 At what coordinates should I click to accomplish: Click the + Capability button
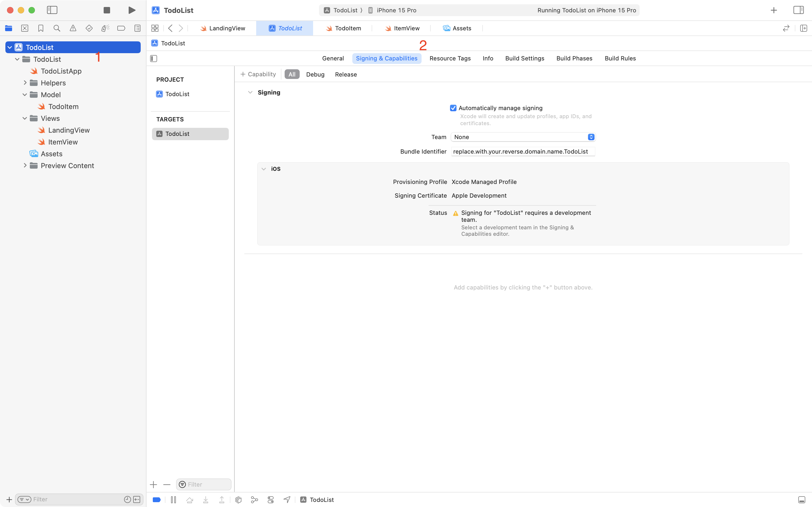[x=258, y=74]
